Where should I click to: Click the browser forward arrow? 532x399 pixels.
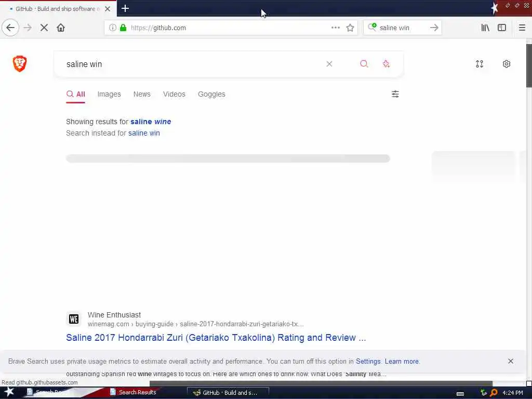click(x=28, y=28)
